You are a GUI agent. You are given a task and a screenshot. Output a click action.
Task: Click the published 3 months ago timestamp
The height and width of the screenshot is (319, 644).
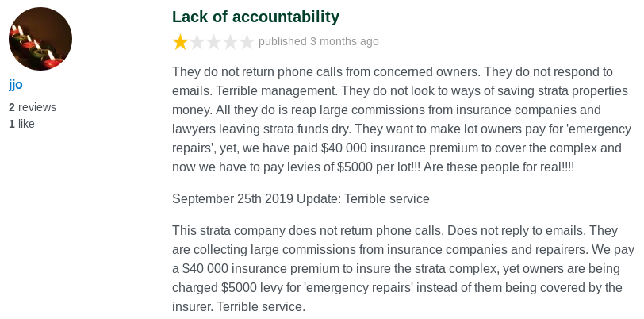[x=318, y=41]
